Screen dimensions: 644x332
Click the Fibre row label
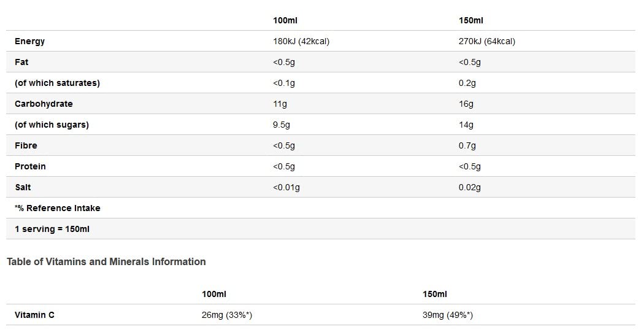point(26,145)
